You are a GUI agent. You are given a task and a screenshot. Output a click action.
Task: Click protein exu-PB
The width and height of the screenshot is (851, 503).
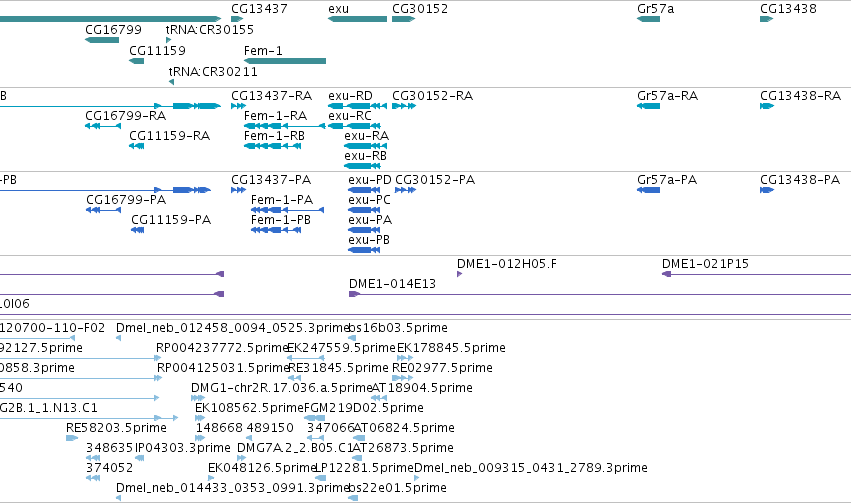coord(369,240)
